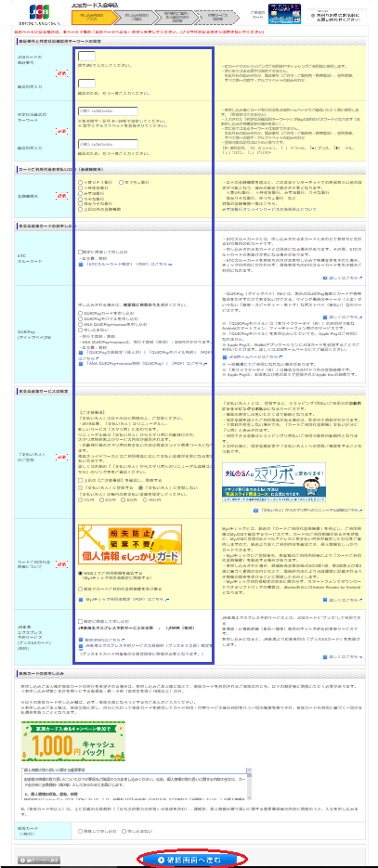Select 上記以外の金融機関 radio option

[x=80, y=209]
